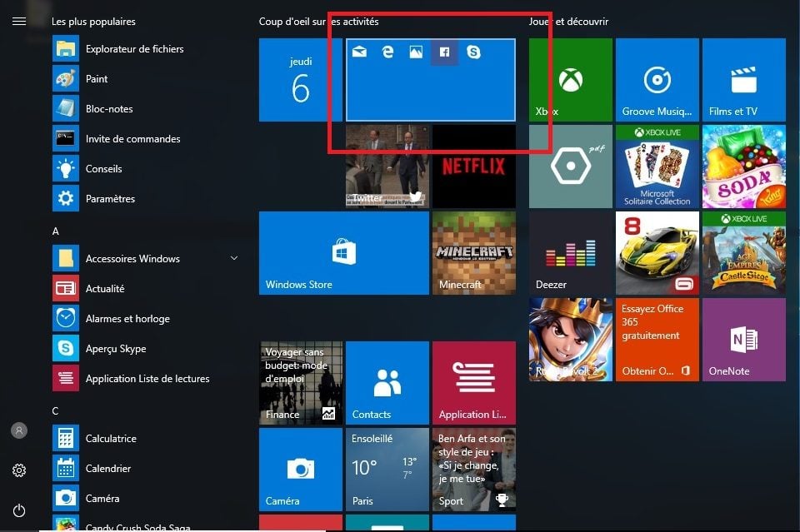
Task: Open the Netflix tile
Action: [473, 167]
